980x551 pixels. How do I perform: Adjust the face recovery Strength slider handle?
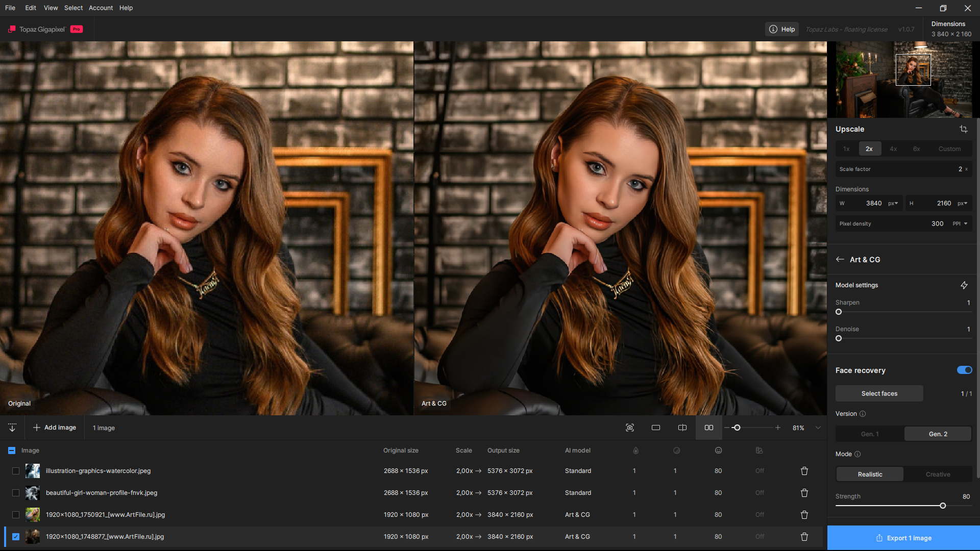[x=942, y=506]
